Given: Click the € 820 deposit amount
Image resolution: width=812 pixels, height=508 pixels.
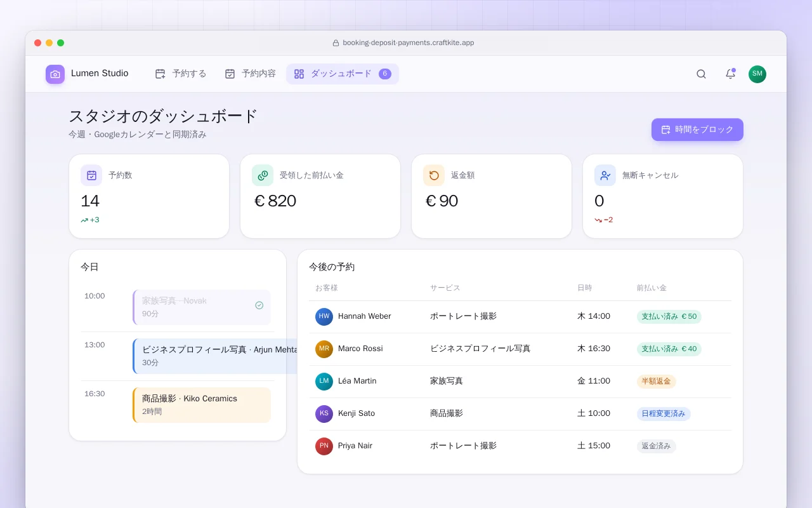Looking at the screenshot, I should (x=275, y=201).
